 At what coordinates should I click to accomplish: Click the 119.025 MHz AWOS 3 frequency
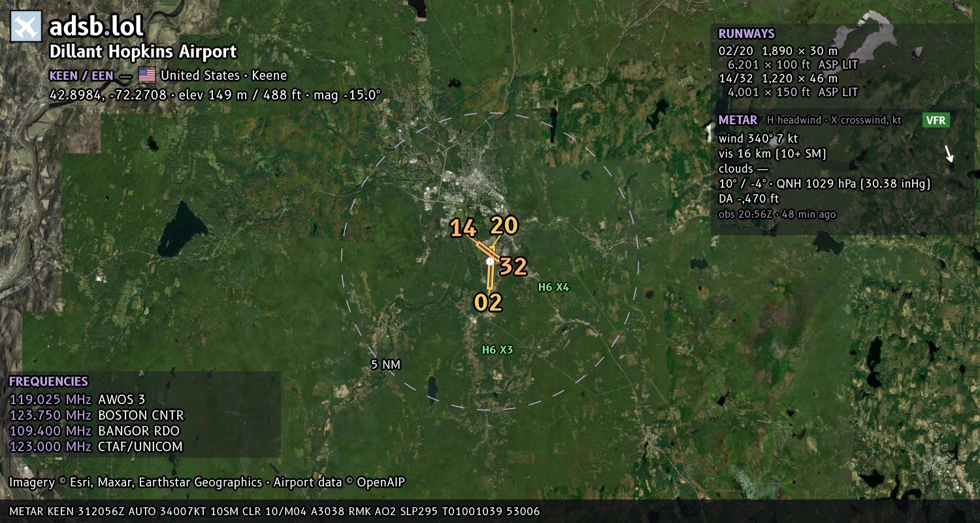point(77,399)
